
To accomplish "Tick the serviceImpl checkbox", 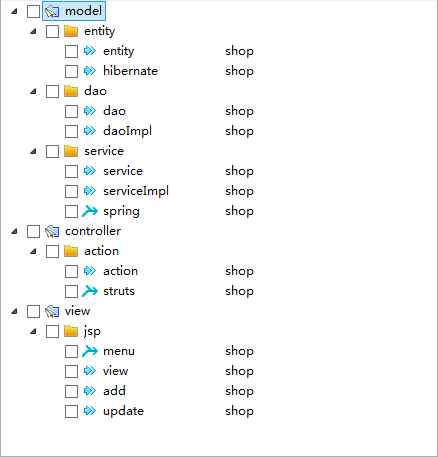I will (x=71, y=191).
